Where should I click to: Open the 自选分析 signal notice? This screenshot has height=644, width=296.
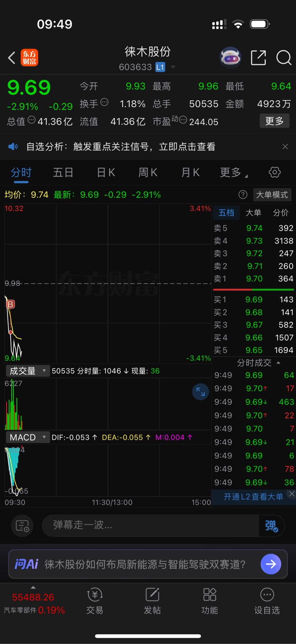(121, 147)
